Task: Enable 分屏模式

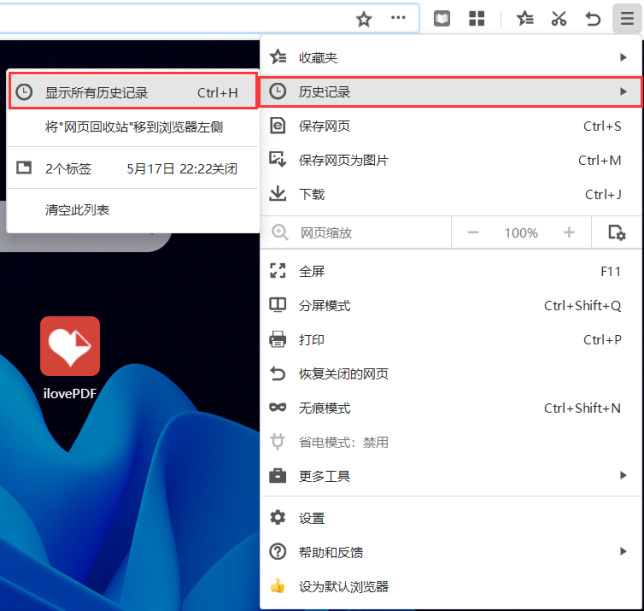Action: [451, 305]
